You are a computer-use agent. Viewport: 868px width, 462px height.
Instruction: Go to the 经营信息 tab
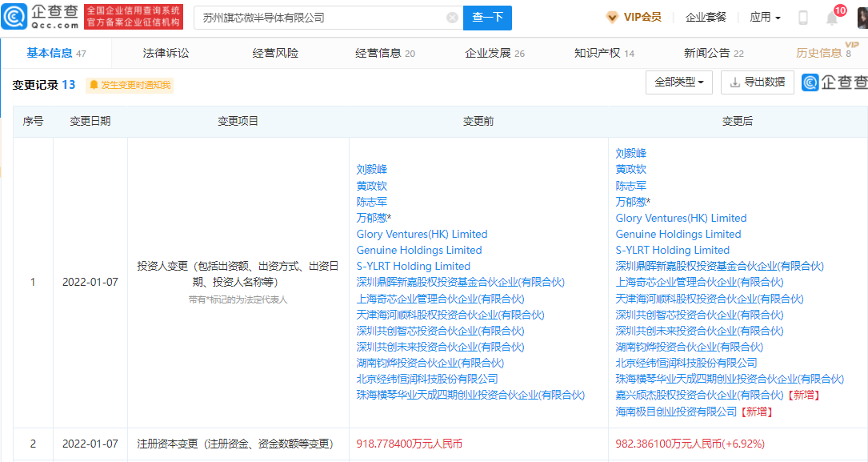click(385, 53)
